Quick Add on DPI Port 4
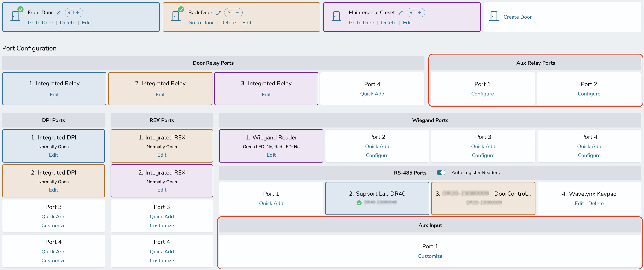The height and width of the screenshot is (270, 644). tap(53, 252)
